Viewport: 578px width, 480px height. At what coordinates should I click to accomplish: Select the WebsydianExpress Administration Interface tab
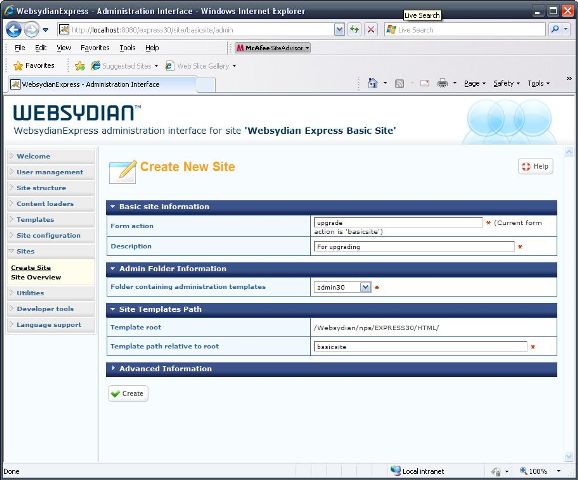103,84
